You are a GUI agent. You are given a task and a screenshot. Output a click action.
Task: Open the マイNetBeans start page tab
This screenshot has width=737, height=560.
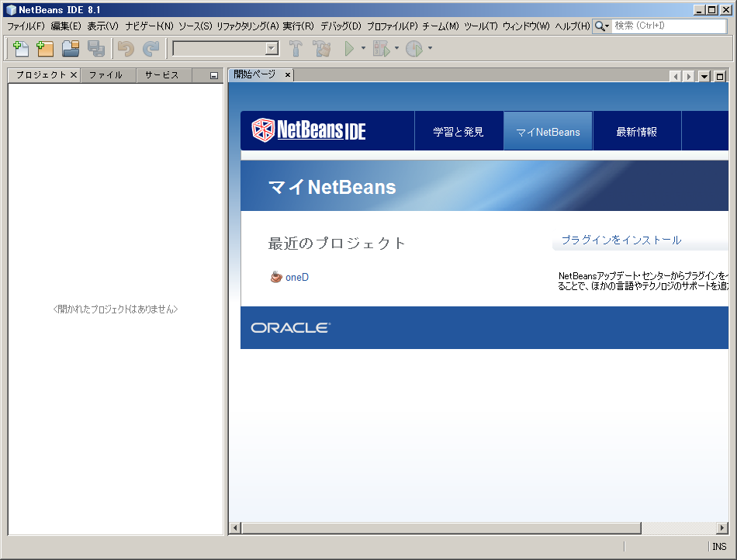pyautogui.click(x=548, y=132)
